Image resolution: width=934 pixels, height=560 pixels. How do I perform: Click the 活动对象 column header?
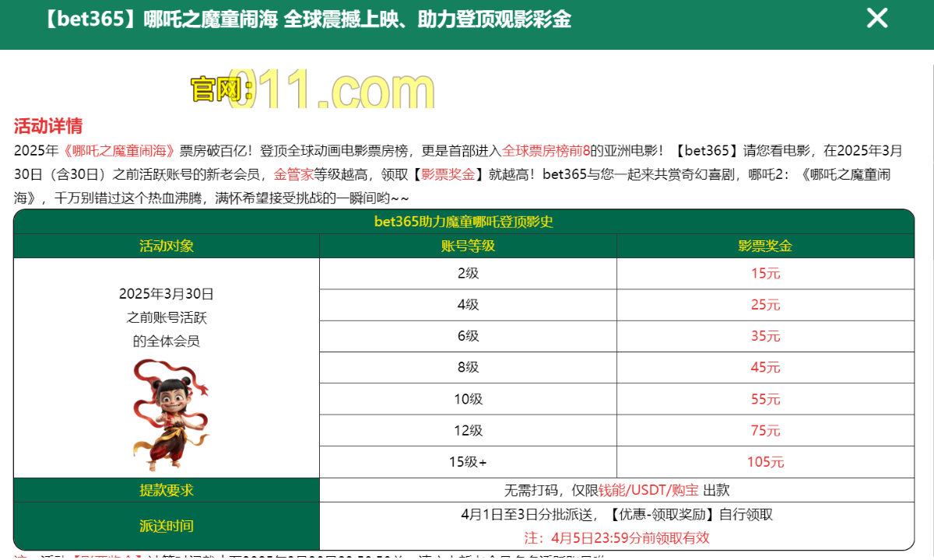[x=167, y=246]
